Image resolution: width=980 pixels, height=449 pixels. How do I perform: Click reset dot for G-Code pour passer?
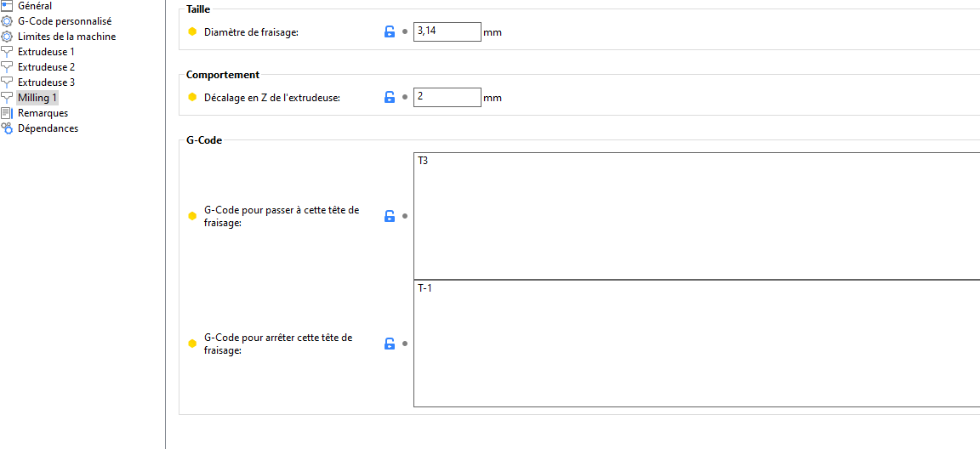click(x=404, y=216)
